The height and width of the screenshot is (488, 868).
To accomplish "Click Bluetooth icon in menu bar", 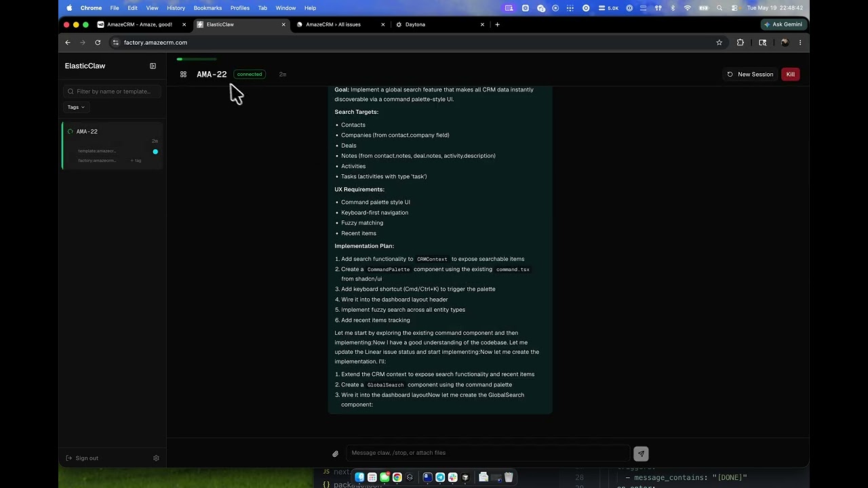I will [673, 8].
